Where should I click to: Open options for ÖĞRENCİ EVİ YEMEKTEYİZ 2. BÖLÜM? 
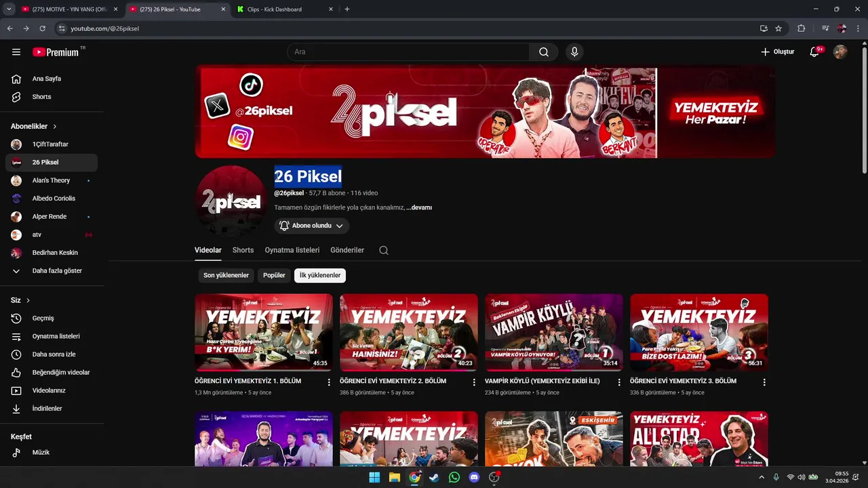point(474,382)
